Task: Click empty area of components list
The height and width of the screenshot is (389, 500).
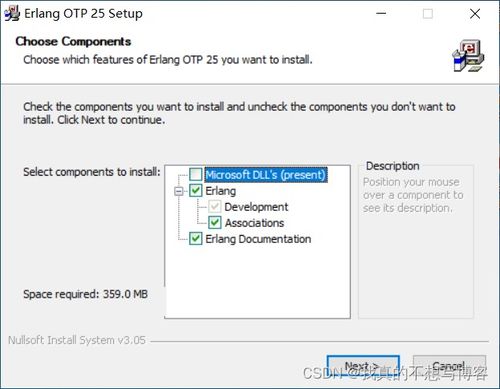Action: coord(257,282)
